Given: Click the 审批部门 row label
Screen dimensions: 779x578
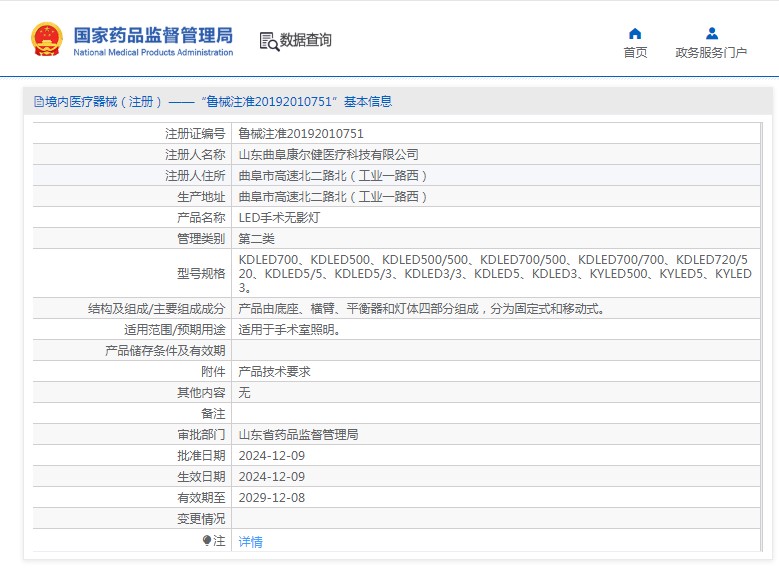Looking at the screenshot, I should coord(201,434).
